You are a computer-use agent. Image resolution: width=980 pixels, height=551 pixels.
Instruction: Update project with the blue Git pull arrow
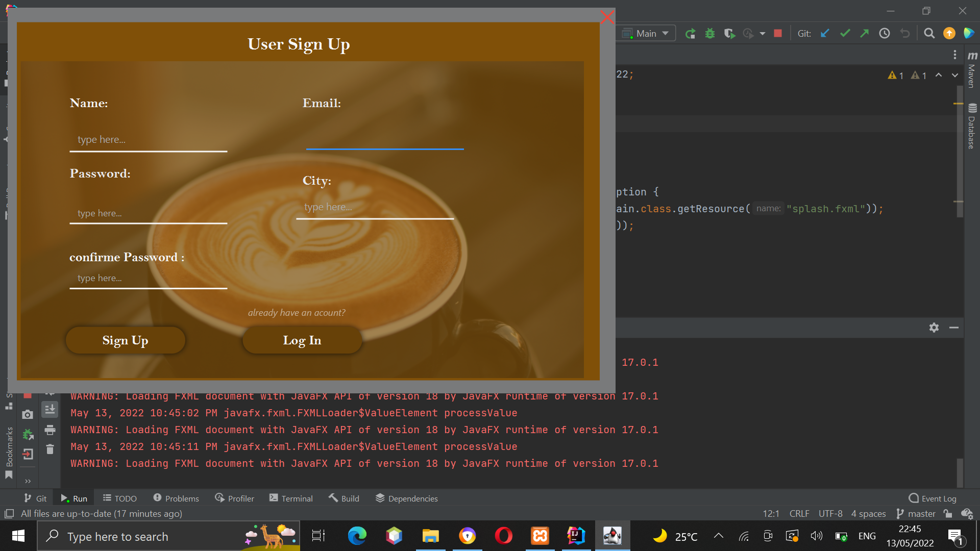825,33
